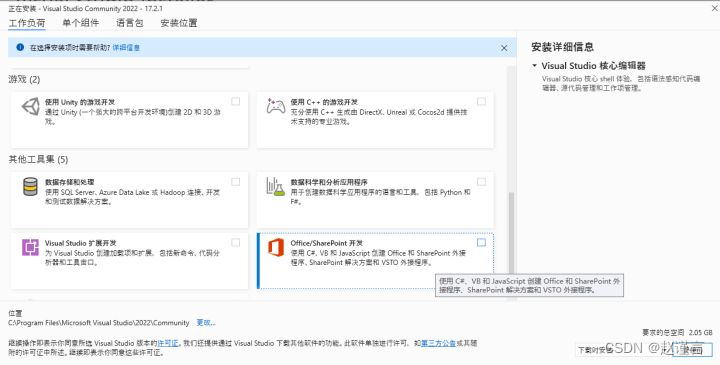Select the 数据科学和分析应用程序 card title

tap(329, 182)
